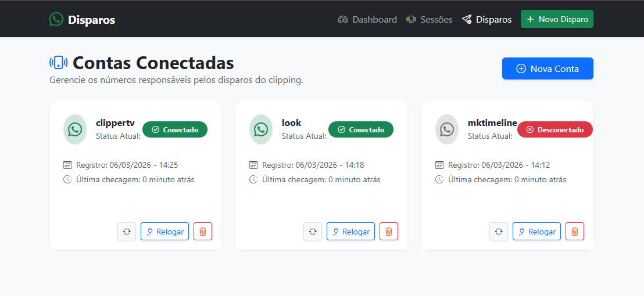Relogar the clippertv account
The image size is (644, 296).
[x=164, y=231]
